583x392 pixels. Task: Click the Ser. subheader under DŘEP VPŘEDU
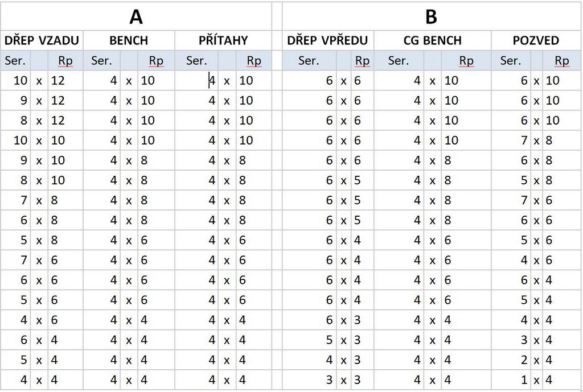pos(309,60)
